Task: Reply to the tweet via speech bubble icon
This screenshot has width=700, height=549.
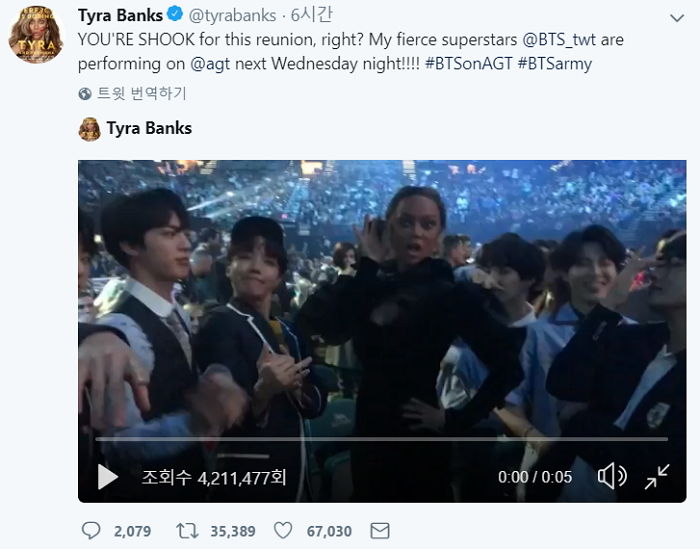Action: pos(91,530)
